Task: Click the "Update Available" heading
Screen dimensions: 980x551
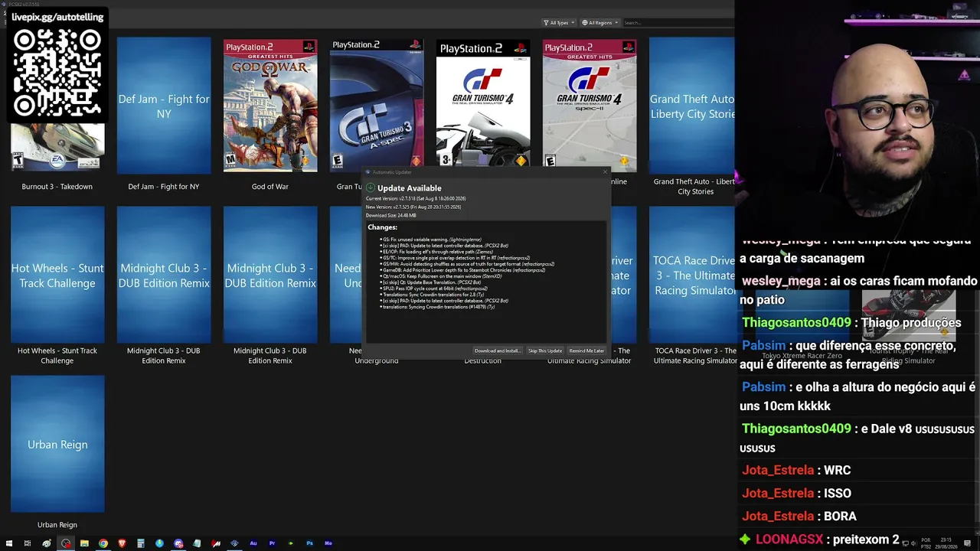Action: 410,188
